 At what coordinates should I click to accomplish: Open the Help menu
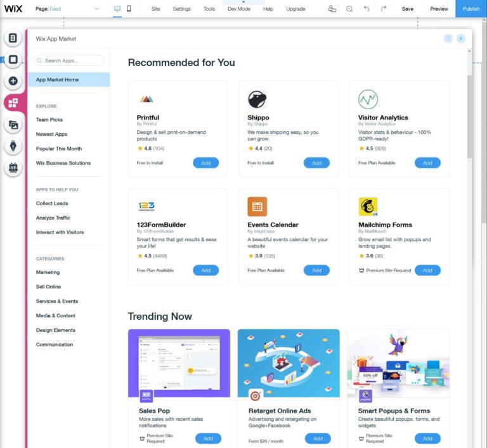(x=268, y=9)
